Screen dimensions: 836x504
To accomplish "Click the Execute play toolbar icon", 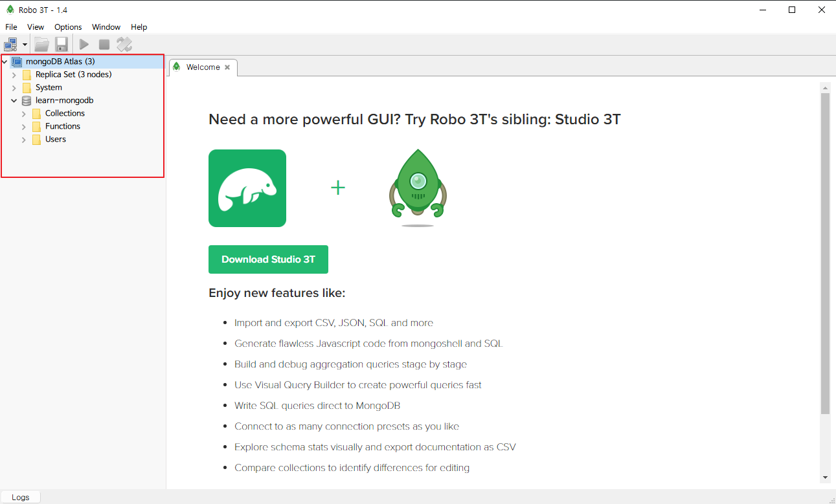I will [x=84, y=45].
